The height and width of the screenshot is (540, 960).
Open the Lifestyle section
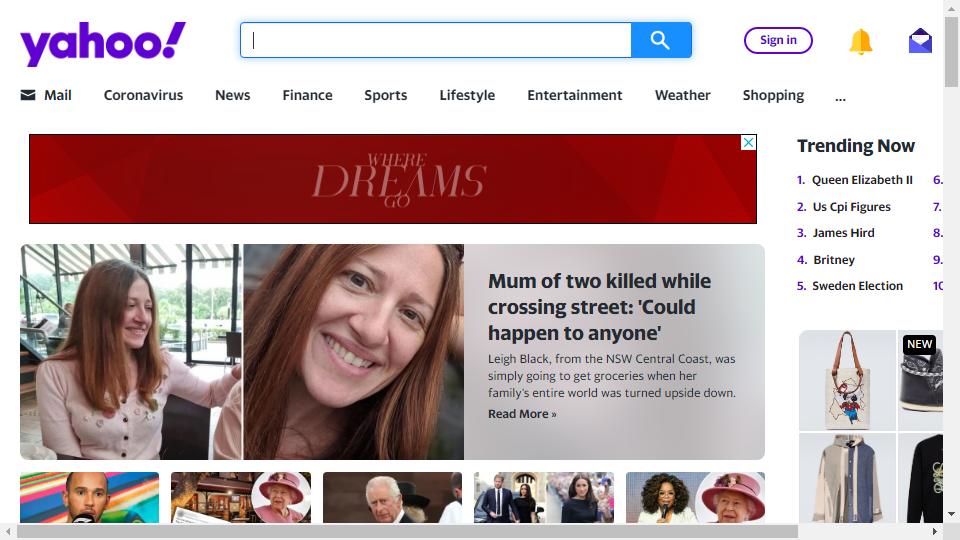click(467, 95)
